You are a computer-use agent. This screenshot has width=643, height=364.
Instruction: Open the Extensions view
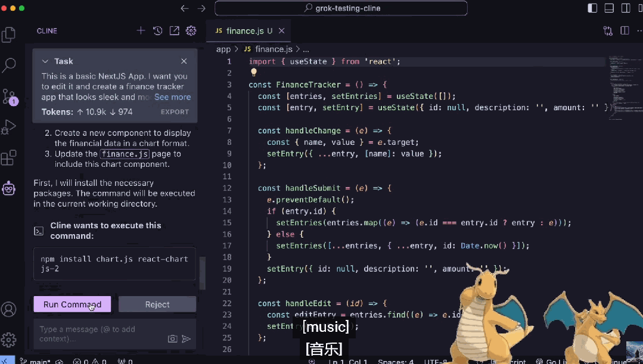[x=8, y=158]
